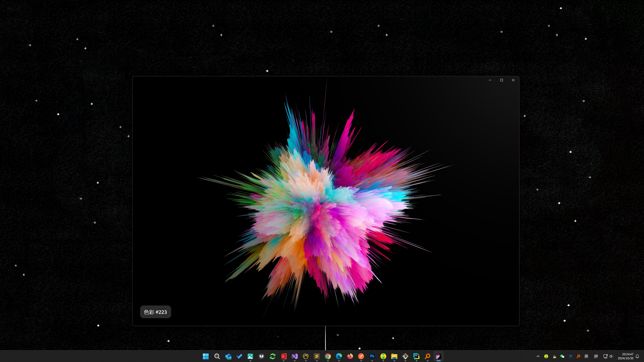Launch Outlook (New) from taskbar

point(228,356)
